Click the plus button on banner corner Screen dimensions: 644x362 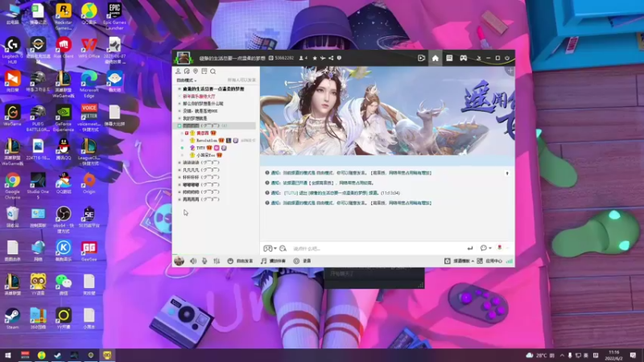tap(510, 71)
